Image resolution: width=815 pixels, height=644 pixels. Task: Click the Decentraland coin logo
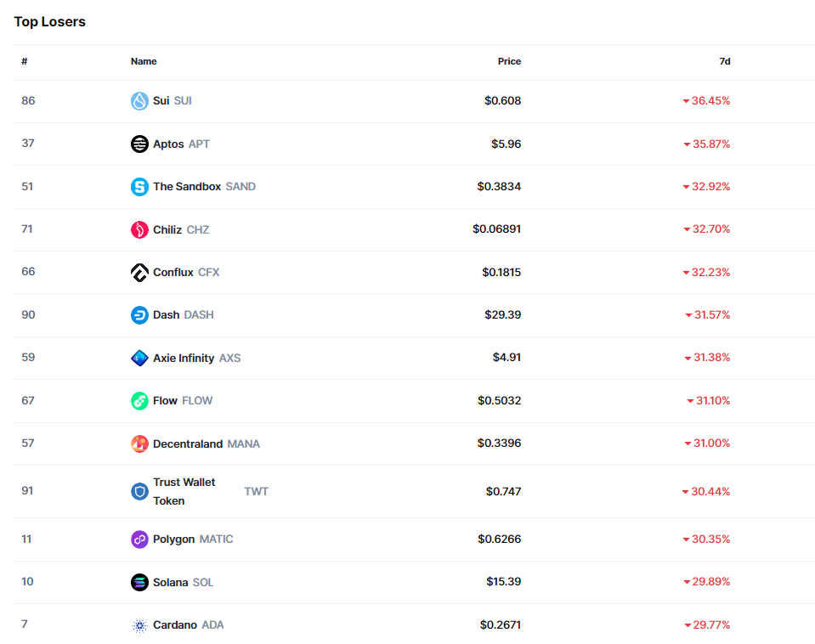tap(139, 443)
